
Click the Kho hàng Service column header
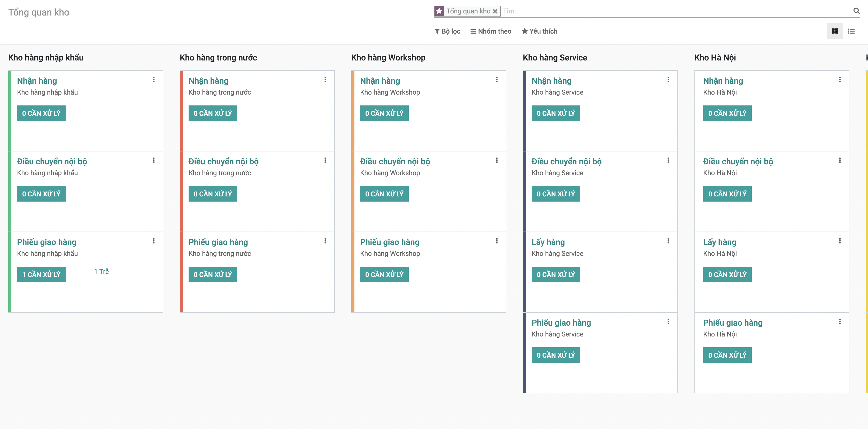pyautogui.click(x=555, y=58)
